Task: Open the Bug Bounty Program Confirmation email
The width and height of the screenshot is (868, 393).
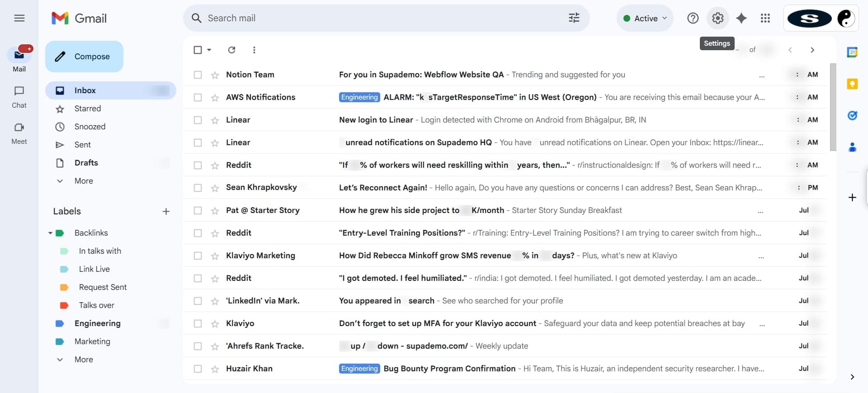Action: (505, 369)
